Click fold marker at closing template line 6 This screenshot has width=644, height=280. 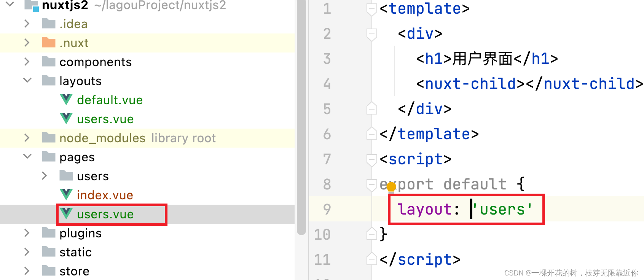tap(372, 134)
